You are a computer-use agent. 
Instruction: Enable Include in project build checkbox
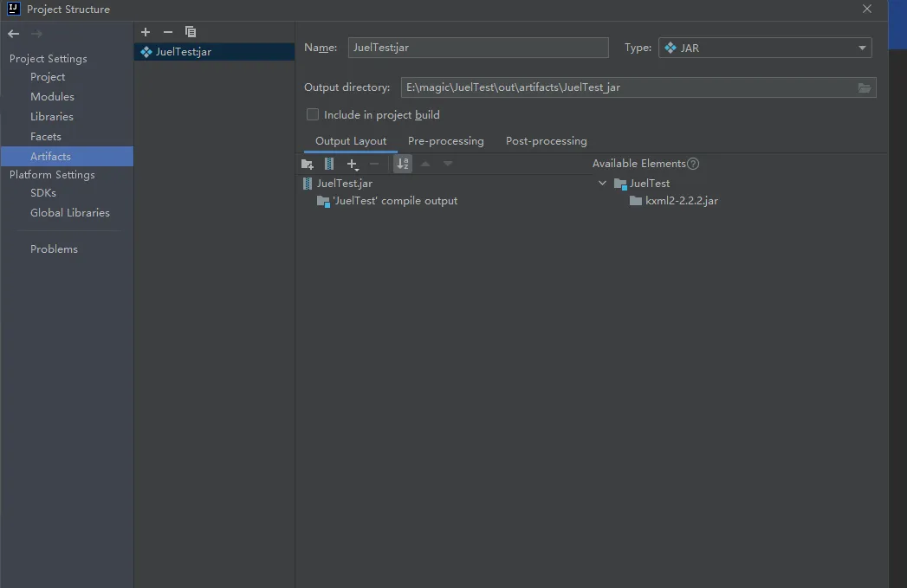[313, 114]
